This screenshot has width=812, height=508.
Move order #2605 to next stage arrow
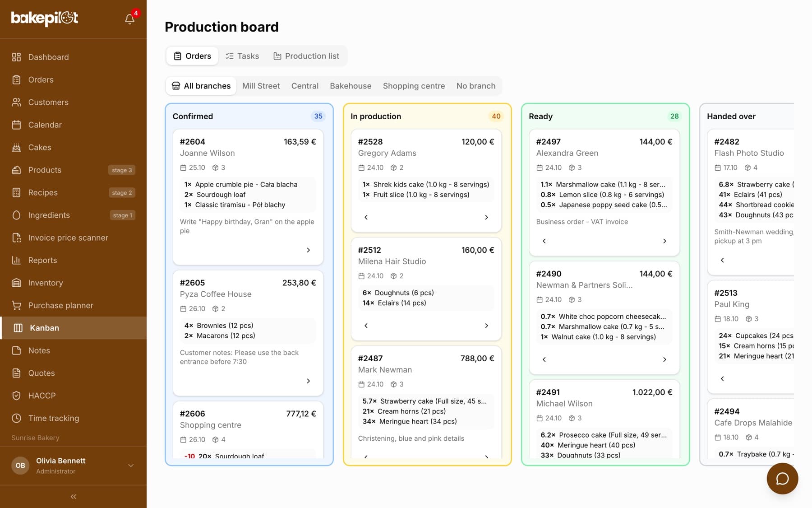(x=309, y=381)
